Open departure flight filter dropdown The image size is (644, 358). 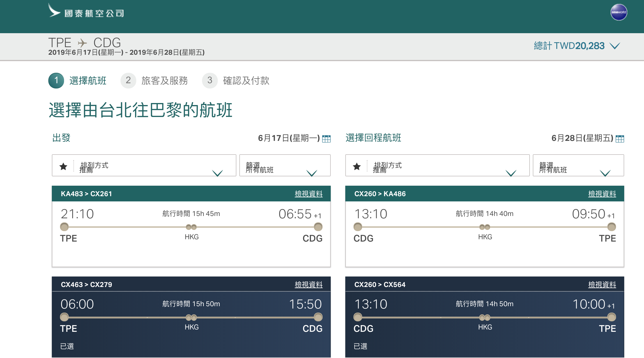point(285,165)
